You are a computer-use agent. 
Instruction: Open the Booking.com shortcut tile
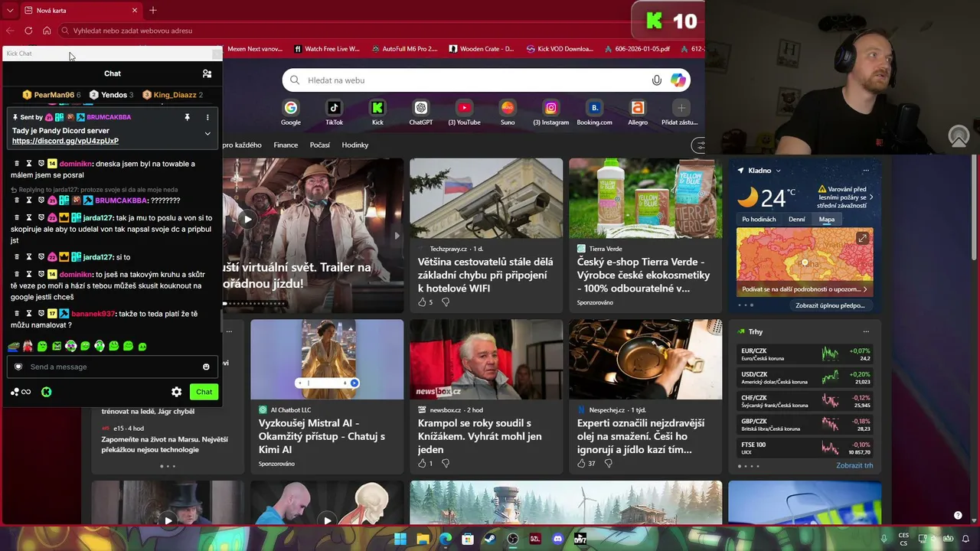click(594, 112)
